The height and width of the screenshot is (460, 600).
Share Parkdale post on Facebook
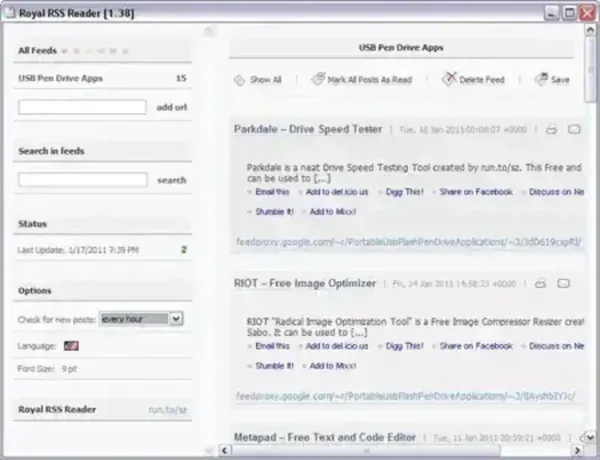(476, 192)
